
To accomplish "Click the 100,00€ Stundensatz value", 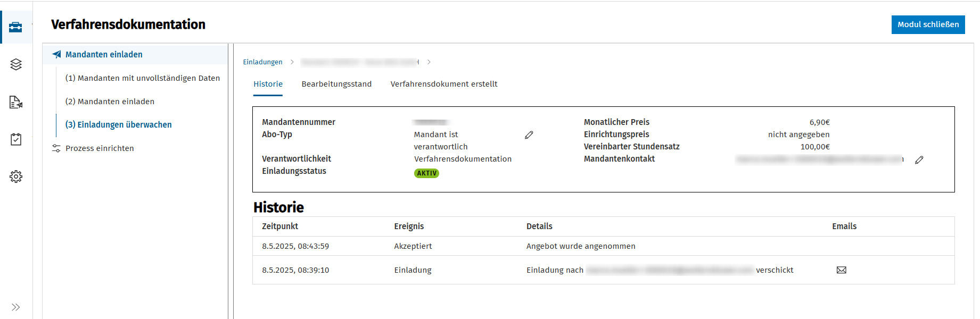I will tap(815, 147).
